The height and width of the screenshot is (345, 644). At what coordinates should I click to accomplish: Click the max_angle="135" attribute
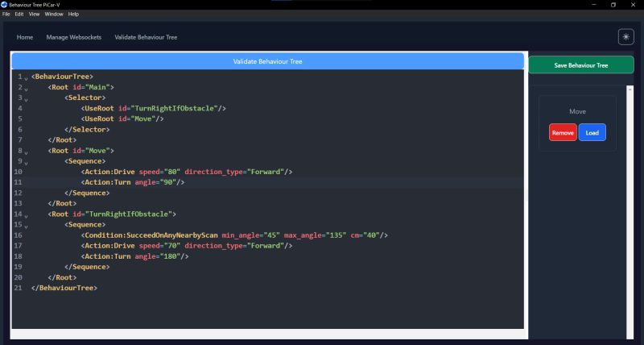click(x=315, y=235)
